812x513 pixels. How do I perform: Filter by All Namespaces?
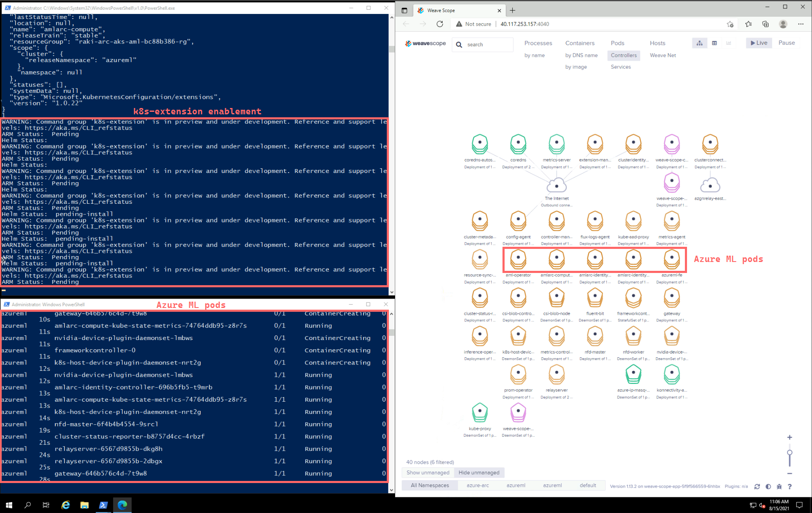(x=430, y=485)
